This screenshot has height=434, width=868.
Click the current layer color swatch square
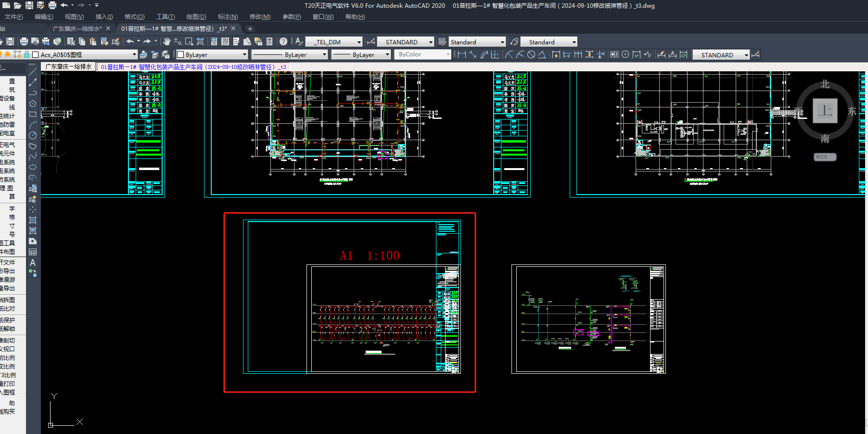[35, 54]
